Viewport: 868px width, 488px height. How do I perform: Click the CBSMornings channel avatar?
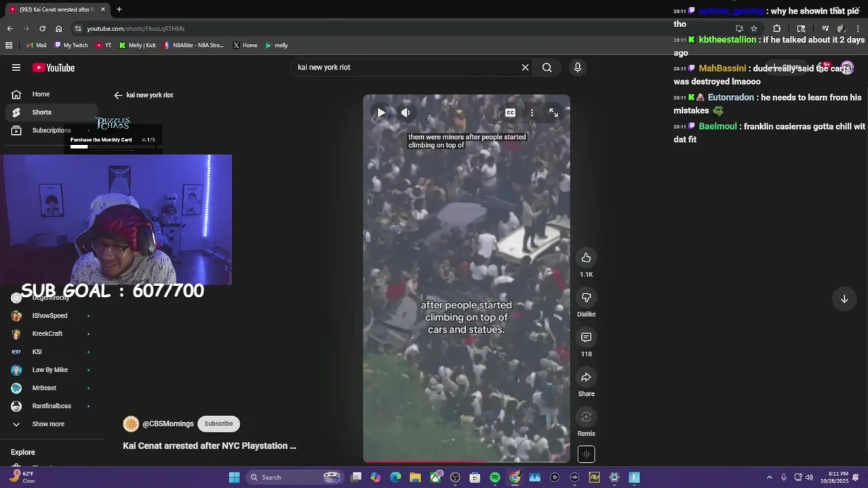click(x=131, y=424)
